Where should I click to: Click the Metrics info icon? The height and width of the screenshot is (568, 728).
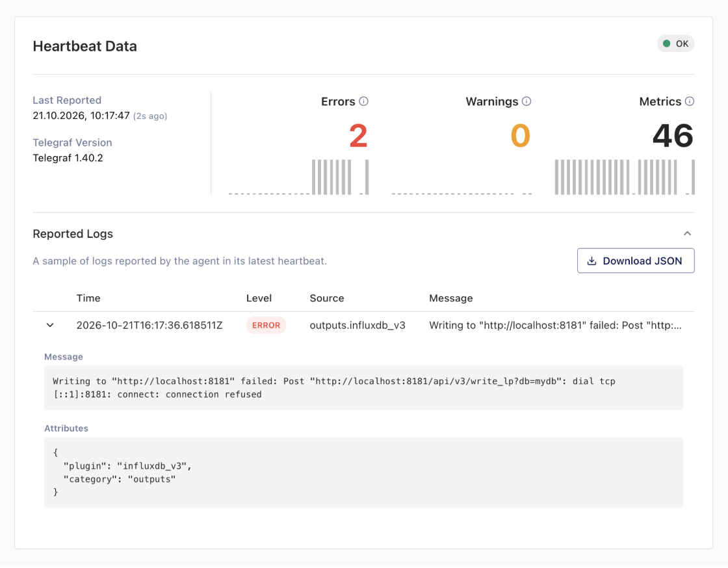pos(690,101)
